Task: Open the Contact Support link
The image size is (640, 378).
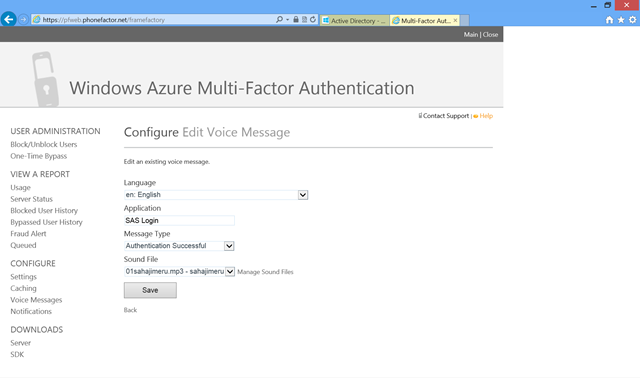Action: [x=446, y=116]
